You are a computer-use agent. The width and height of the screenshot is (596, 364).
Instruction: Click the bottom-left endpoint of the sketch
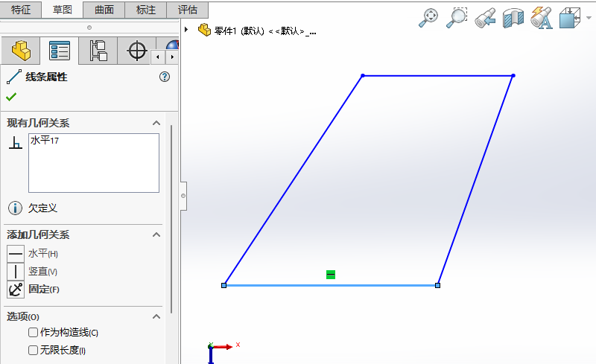click(x=224, y=285)
